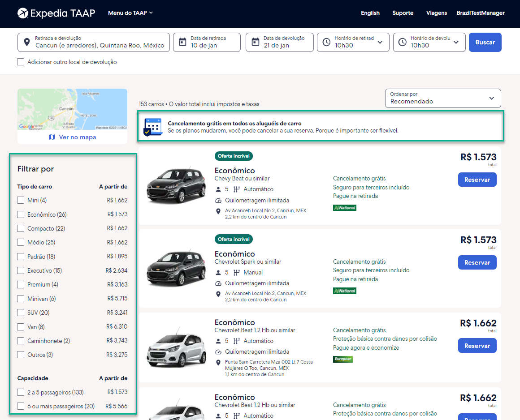Click the National logo on Chevy Beat listing

[x=345, y=208]
